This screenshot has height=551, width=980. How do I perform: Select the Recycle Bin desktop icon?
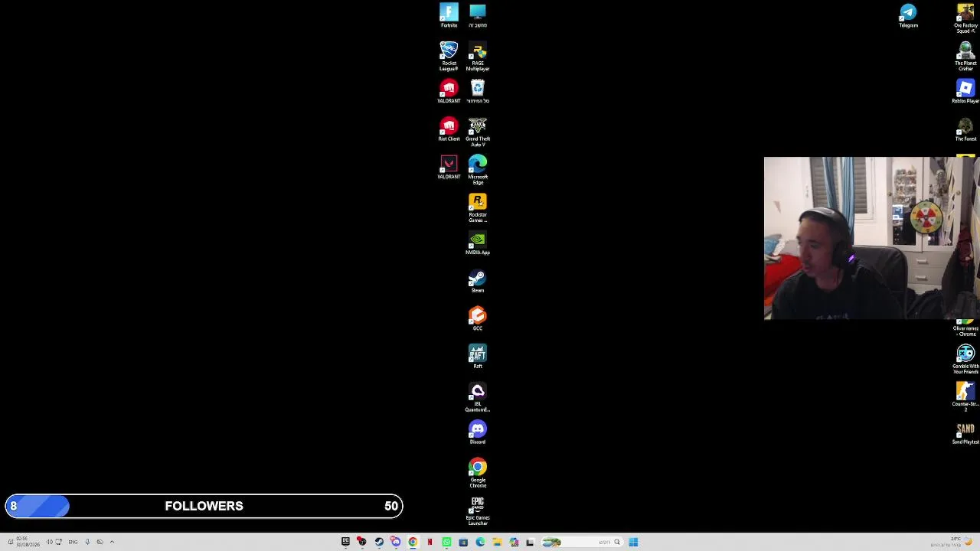tap(478, 91)
